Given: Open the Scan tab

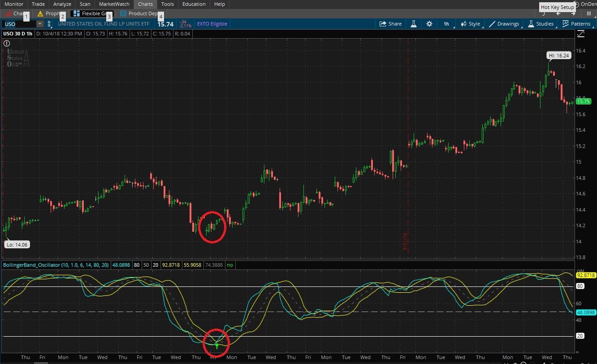Looking at the screenshot, I should 85,4.
